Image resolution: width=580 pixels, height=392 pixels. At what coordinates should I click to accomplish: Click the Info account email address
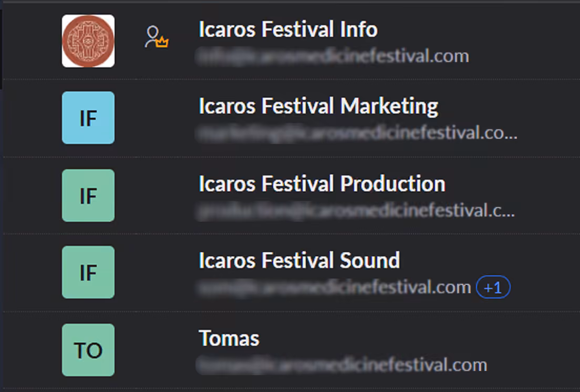click(x=332, y=56)
